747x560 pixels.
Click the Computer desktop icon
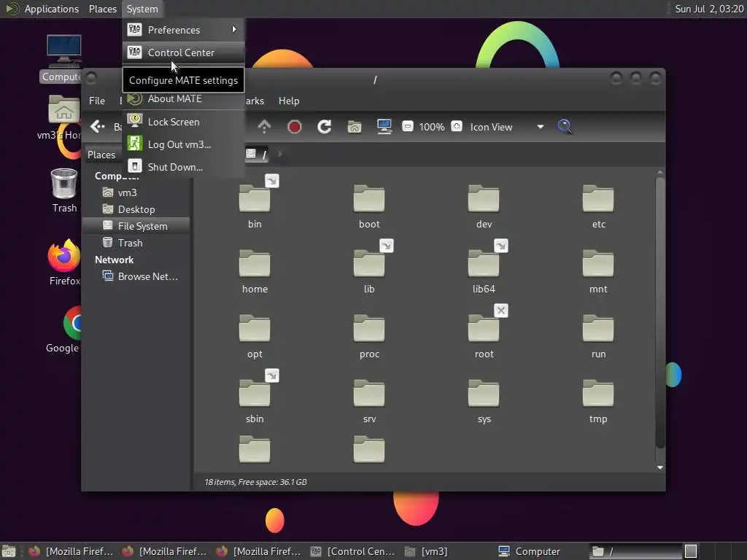64,51
